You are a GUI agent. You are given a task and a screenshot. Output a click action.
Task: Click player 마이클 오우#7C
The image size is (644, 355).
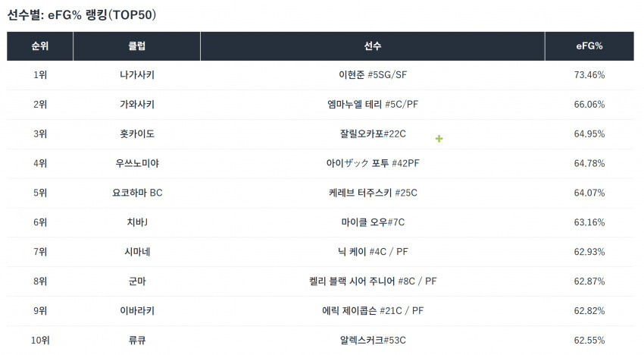(372, 222)
